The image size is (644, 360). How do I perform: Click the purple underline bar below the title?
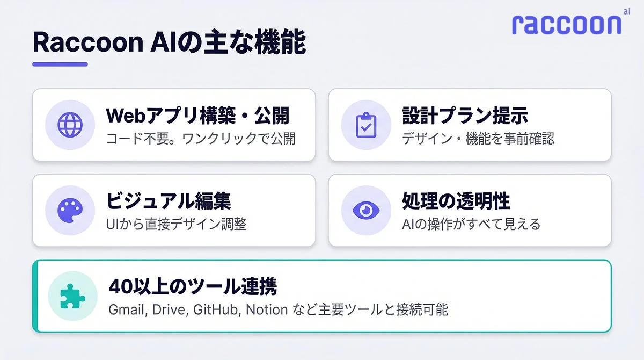point(60,64)
